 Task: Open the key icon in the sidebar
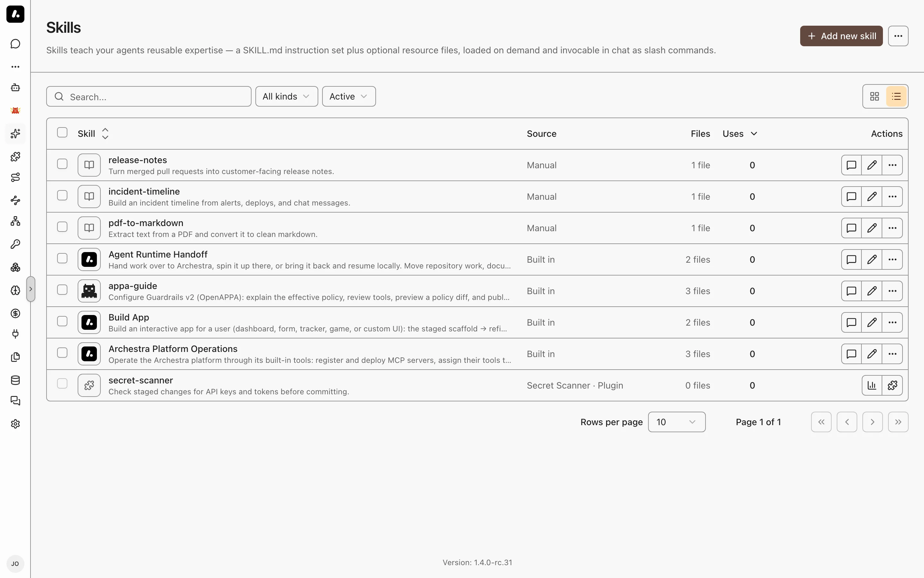(x=15, y=244)
